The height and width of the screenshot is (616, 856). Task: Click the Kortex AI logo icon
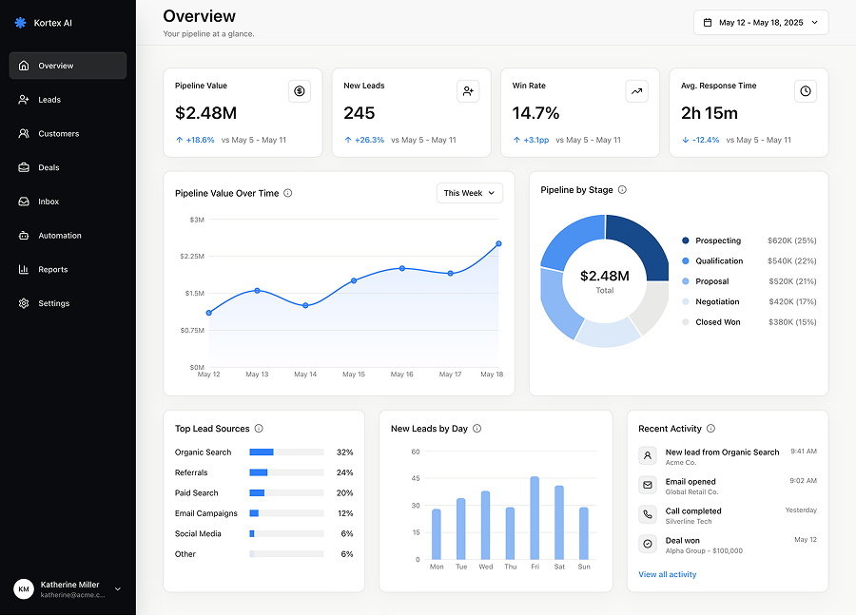pyautogui.click(x=20, y=23)
